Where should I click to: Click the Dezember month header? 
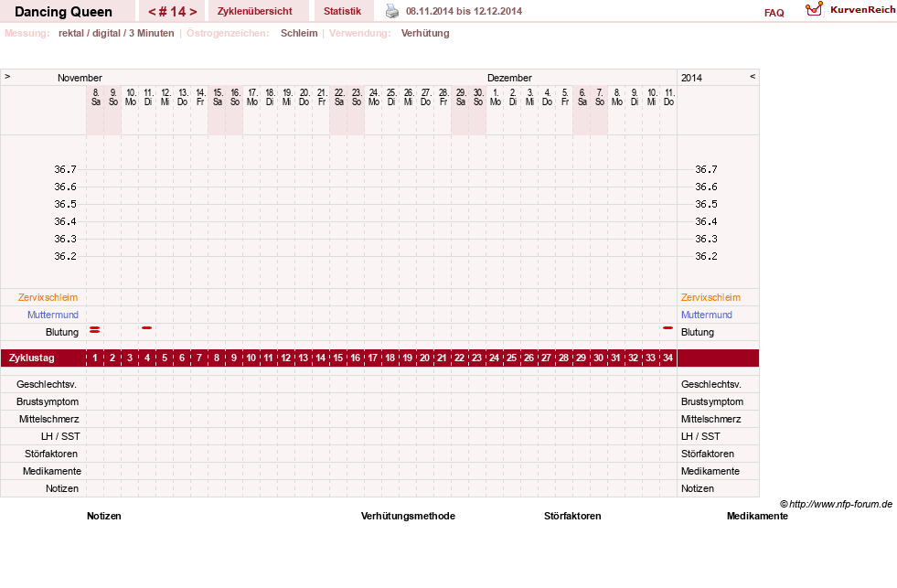509,78
